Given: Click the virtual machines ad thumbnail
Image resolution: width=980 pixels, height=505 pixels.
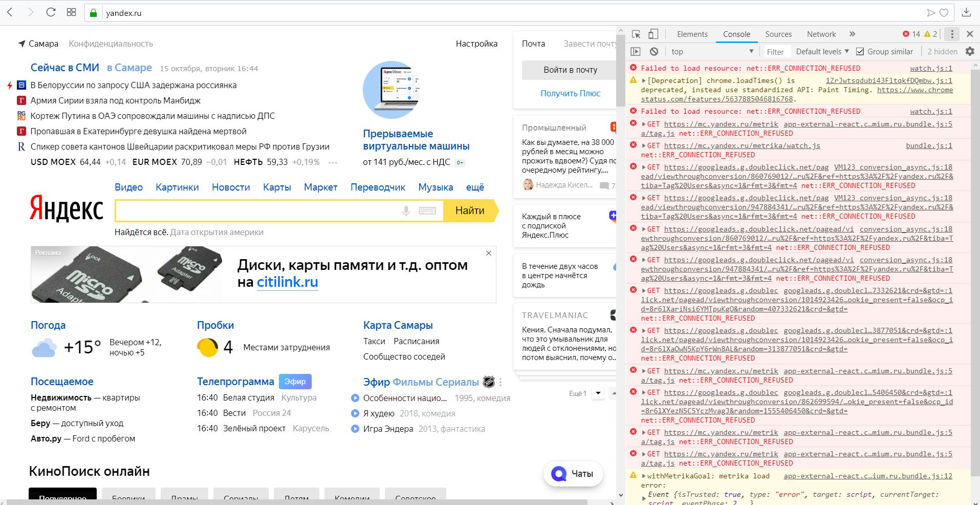Looking at the screenshot, I should (391, 90).
